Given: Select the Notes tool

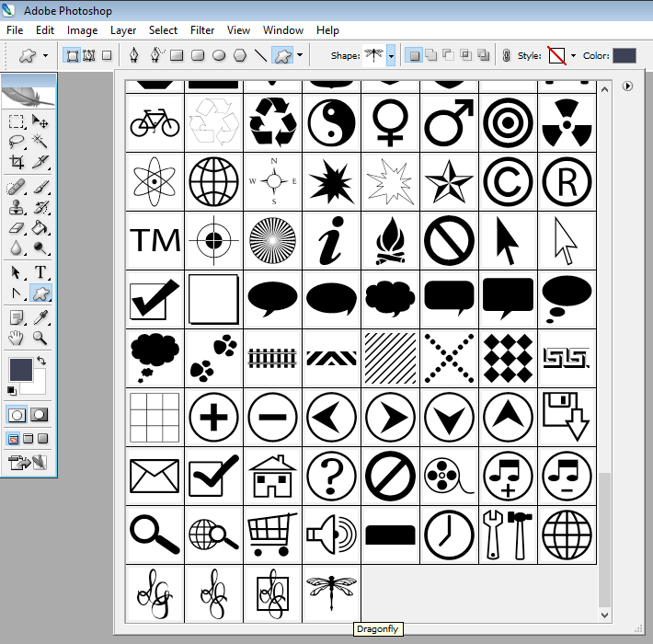Looking at the screenshot, I should click(17, 317).
